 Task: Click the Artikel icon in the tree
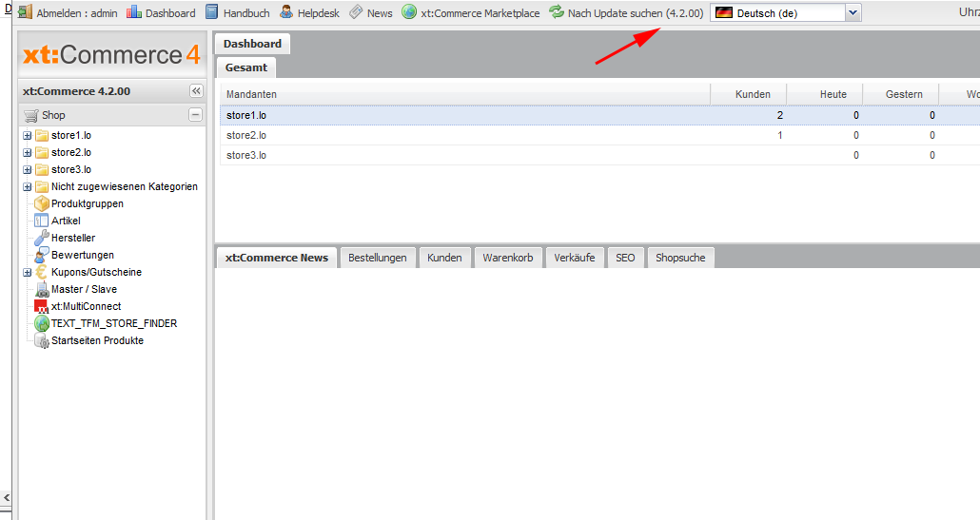[x=41, y=221]
